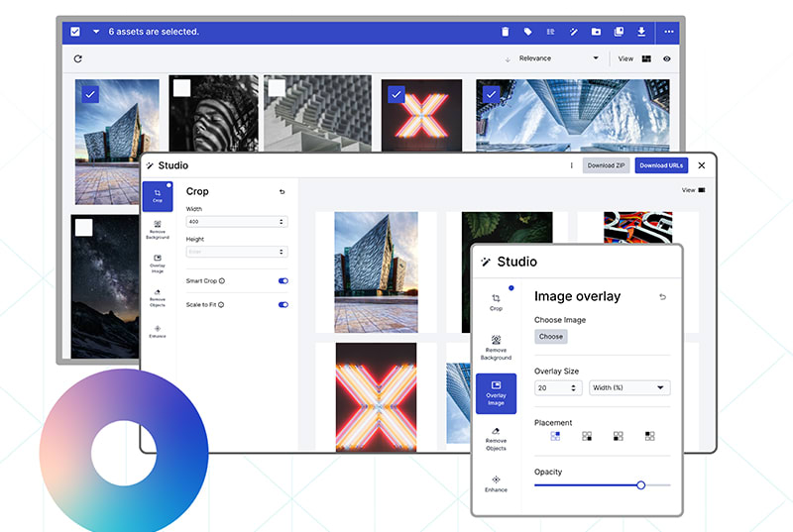
Task: Click the Opacity slider handle
Action: click(x=641, y=484)
